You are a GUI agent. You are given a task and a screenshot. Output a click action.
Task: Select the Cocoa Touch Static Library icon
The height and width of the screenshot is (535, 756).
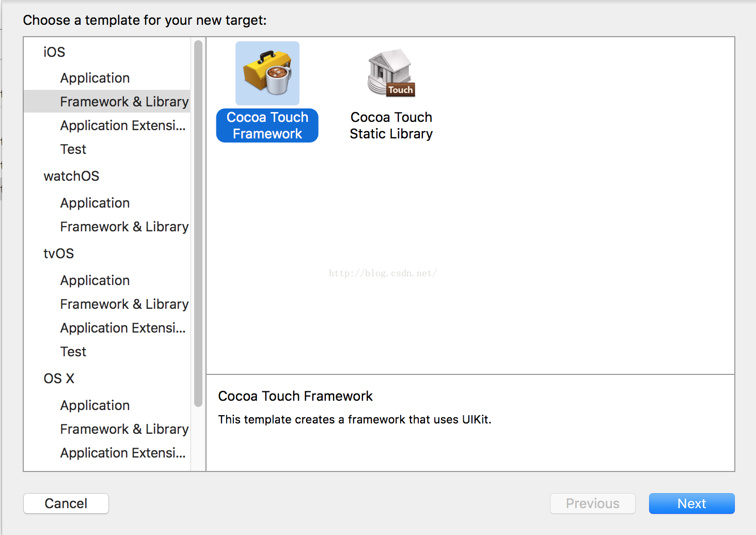coord(391,73)
